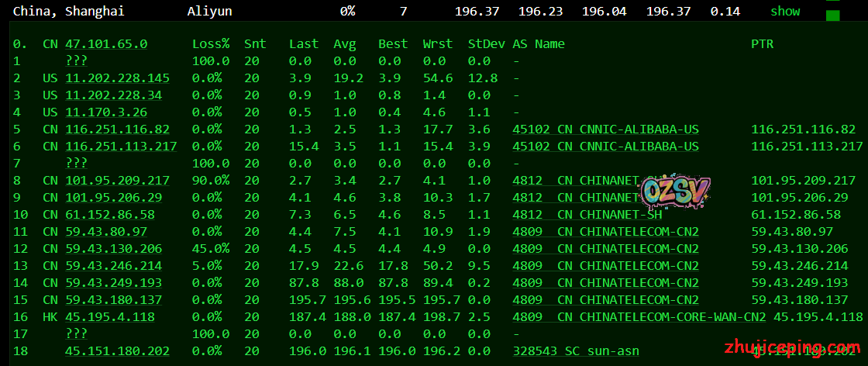Open AS link 45102 CN CNNIC-ALIBABA-US on hop 5
The width and height of the screenshot is (868, 366).
(x=605, y=129)
